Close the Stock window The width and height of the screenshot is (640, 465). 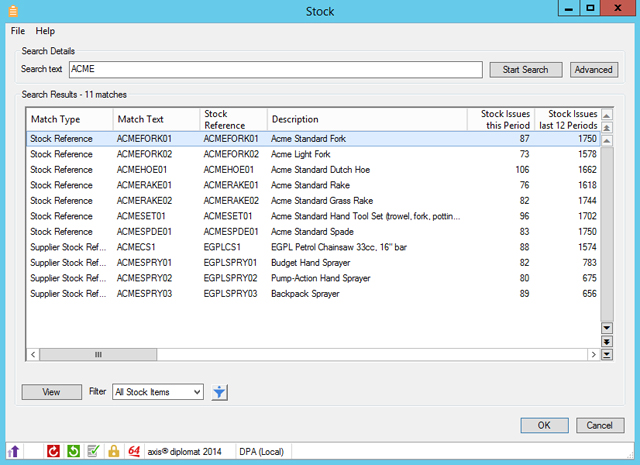[x=618, y=8]
